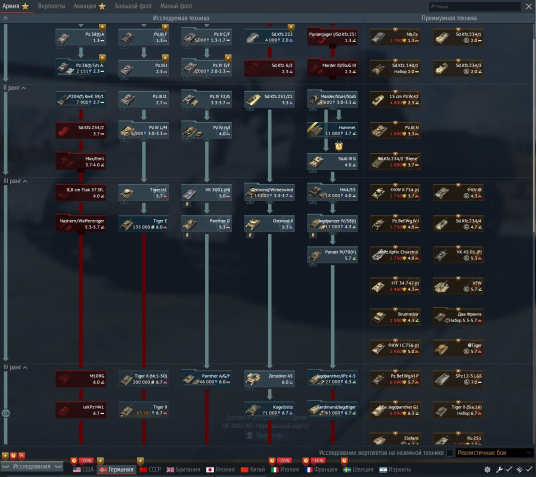Image resolution: width=536 pixels, height=477 pixels.
Task: Open the Большой флот tab
Action: coord(133,6)
